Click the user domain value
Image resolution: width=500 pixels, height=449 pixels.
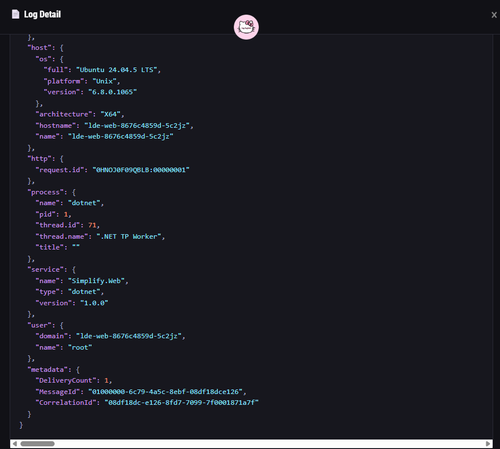coord(129,336)
